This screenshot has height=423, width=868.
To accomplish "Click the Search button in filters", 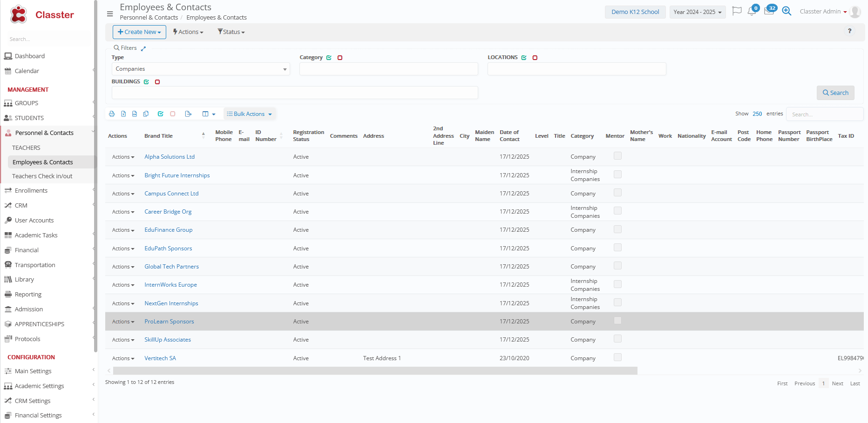I will coord(835,93).
